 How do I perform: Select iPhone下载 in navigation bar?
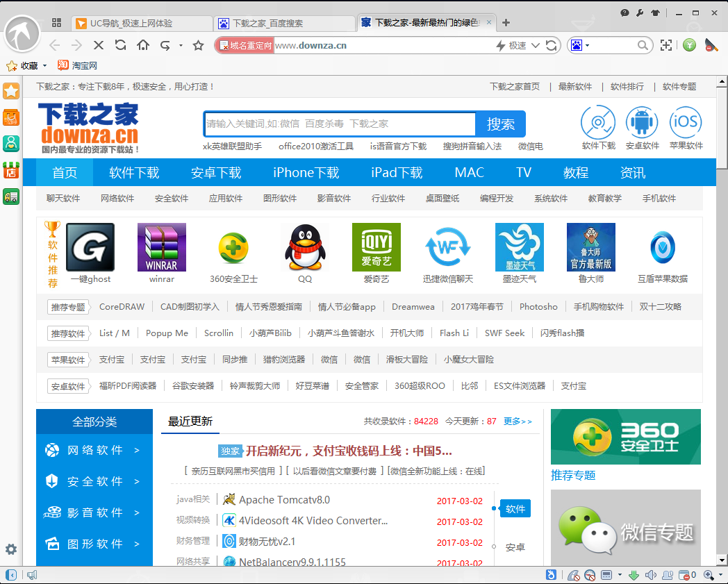pos(306,173)
